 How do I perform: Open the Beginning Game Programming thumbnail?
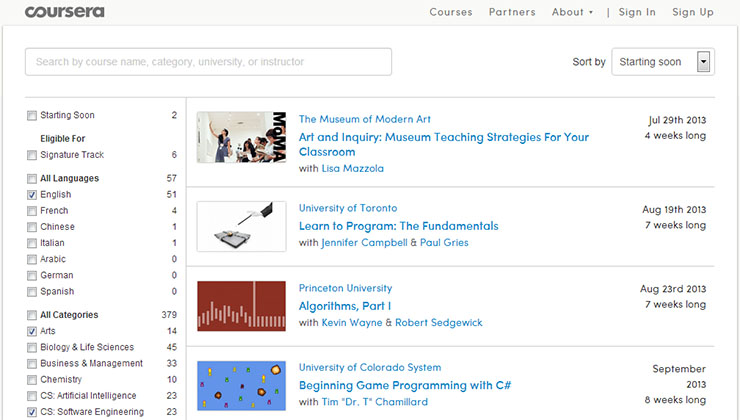pos(241,385)
